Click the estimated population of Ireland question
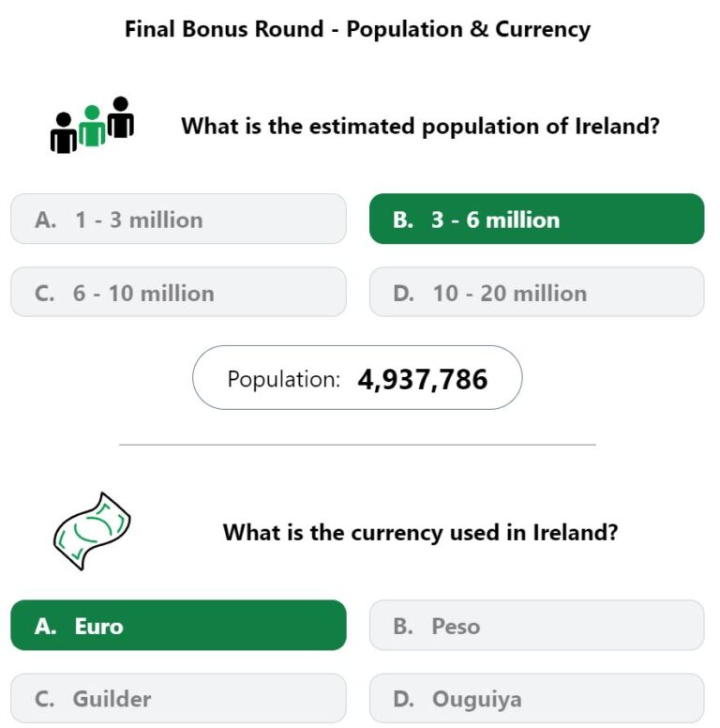This screenshot has width=720, height=728. tap(420, 126)
